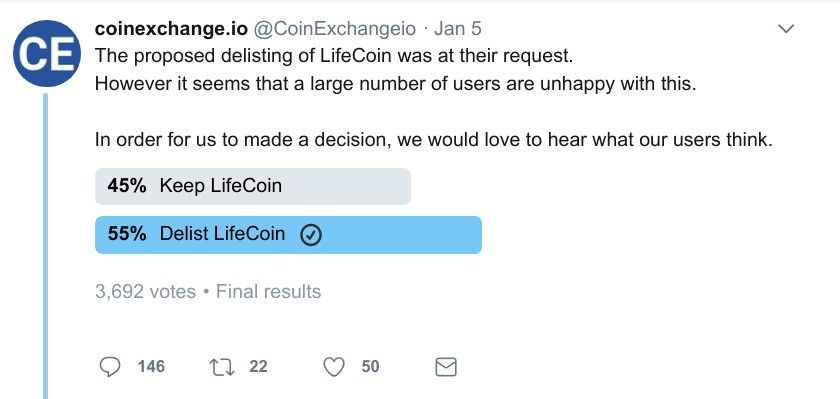Click the 45% poll percentage
Image resolution: width=840 pixels, height=399 pixels.
tap(127, 186)
